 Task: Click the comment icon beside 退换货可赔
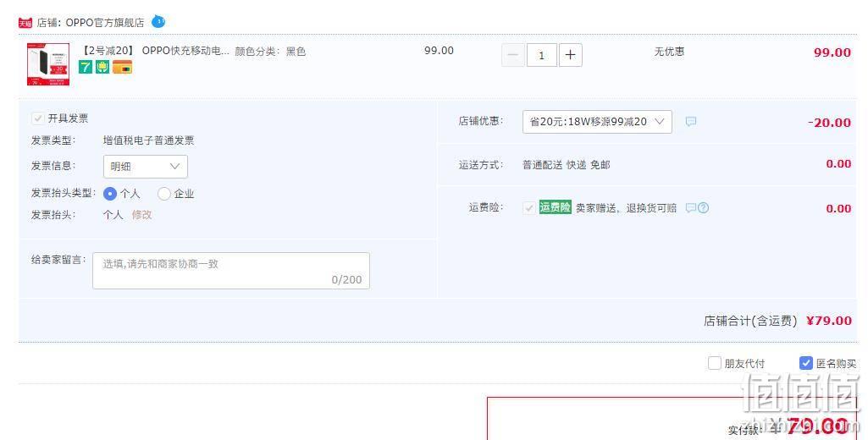[690, 208]
